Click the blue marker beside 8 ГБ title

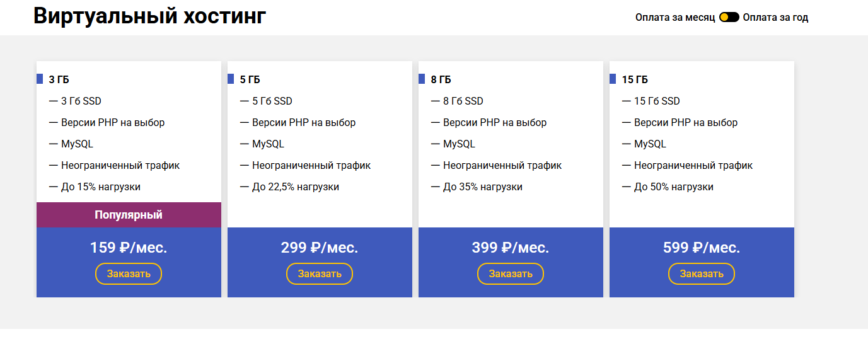[422, 79]
